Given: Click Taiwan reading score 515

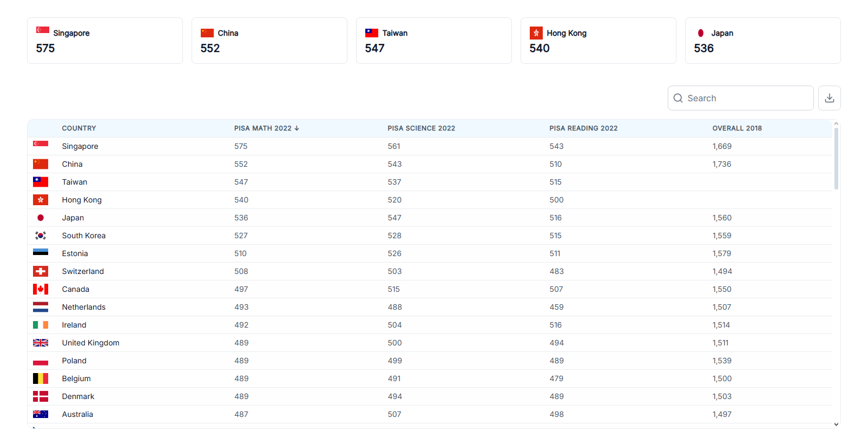Looking at the screenshot, I should tap(556, 182).
